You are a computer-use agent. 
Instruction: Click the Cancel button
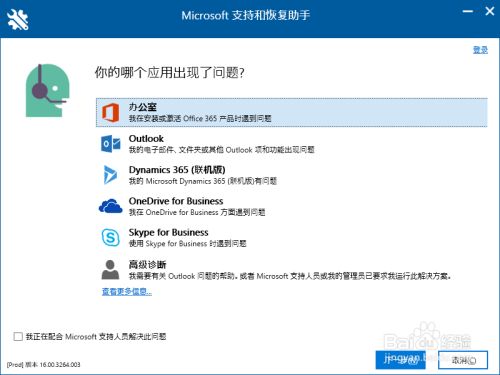[463, 360]
